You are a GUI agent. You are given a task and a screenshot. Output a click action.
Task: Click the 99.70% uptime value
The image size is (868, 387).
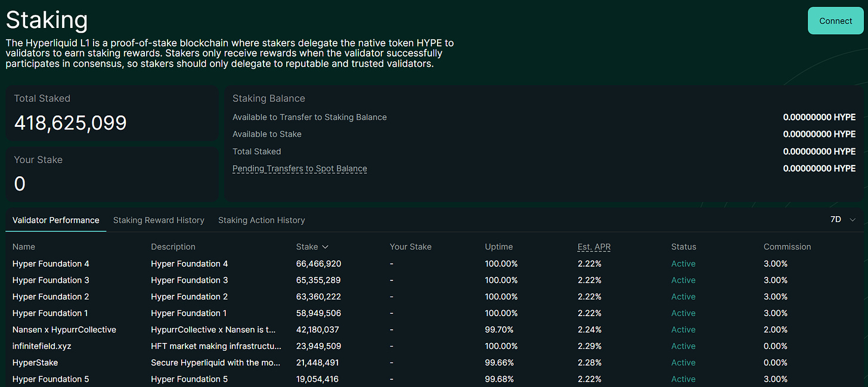pyautogui.click(x=499, y=330)
